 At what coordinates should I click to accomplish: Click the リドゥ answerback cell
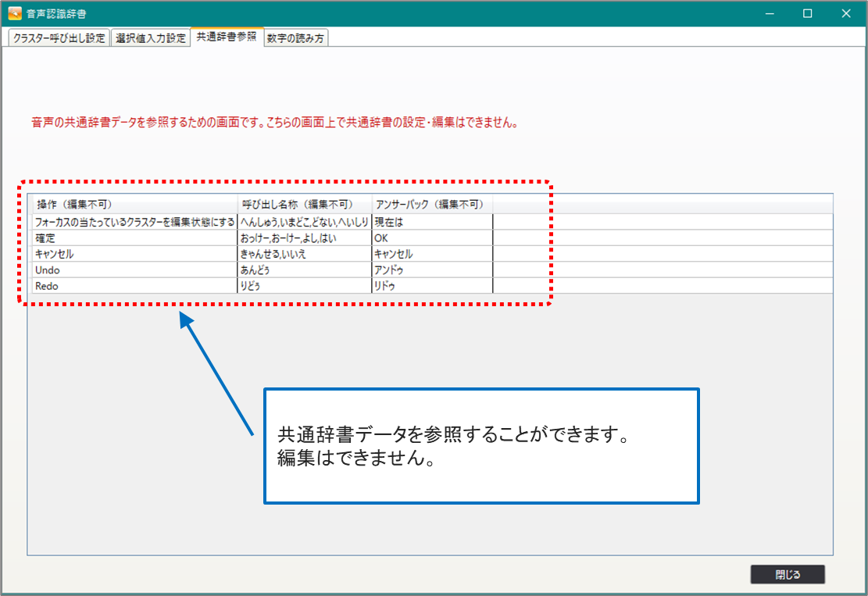coord(431,286)
